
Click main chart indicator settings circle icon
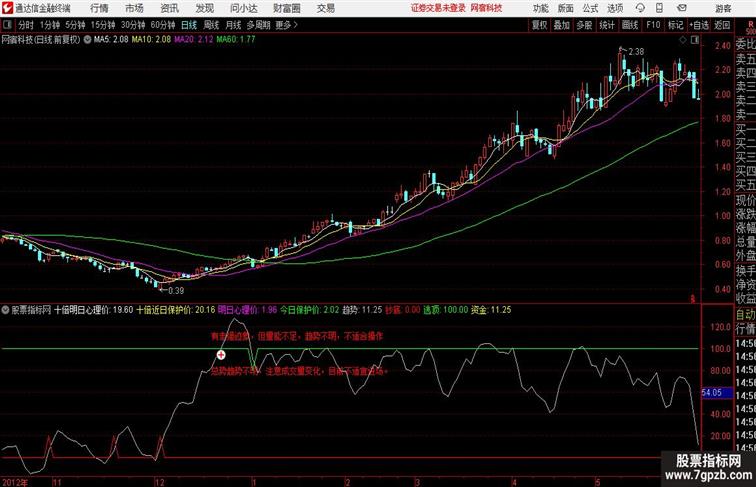pos(87,40)
